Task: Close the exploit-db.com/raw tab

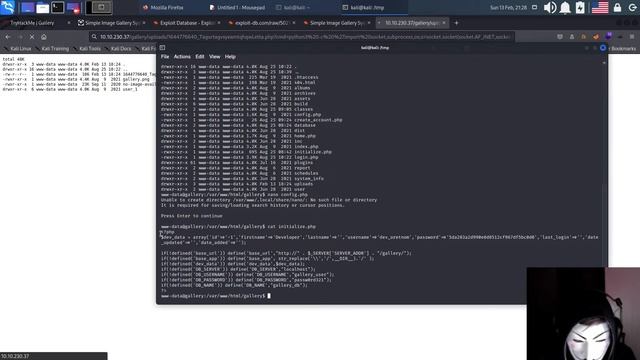Action: (294, 23)
